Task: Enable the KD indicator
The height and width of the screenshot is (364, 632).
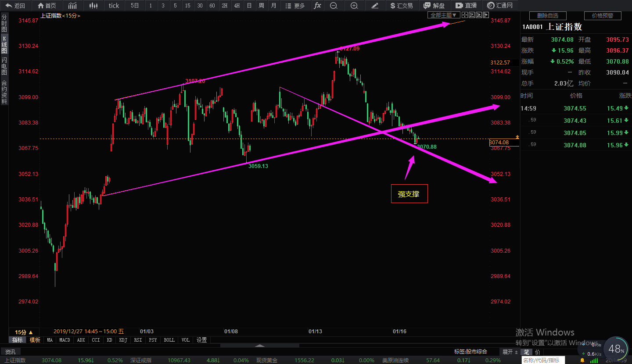Action: coord(109,340)
